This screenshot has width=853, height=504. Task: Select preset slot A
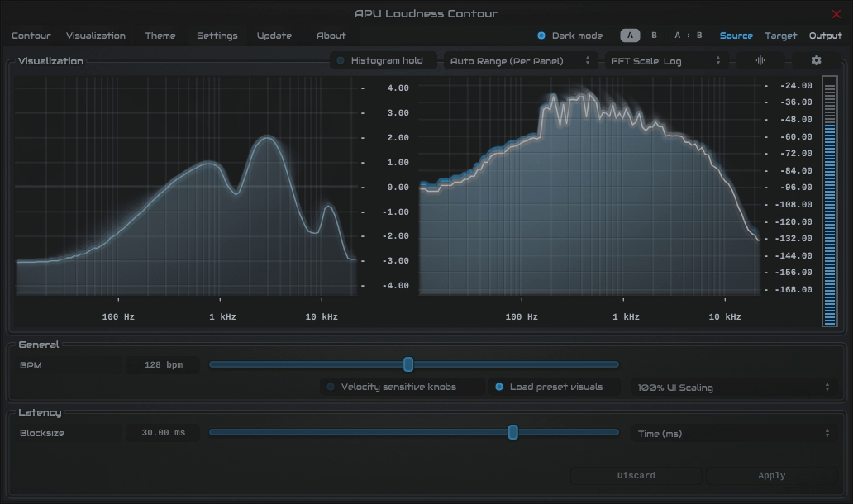[x=630, y=36]
